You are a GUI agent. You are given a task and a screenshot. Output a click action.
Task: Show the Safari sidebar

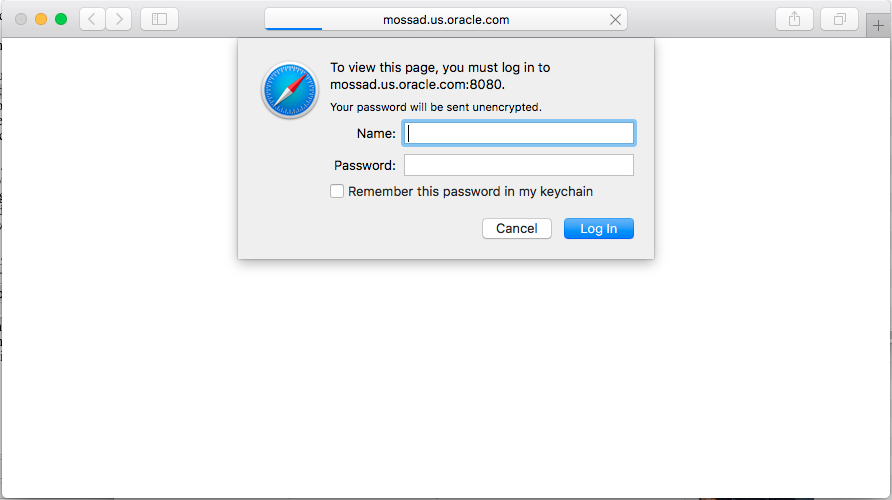pos(159,19)
